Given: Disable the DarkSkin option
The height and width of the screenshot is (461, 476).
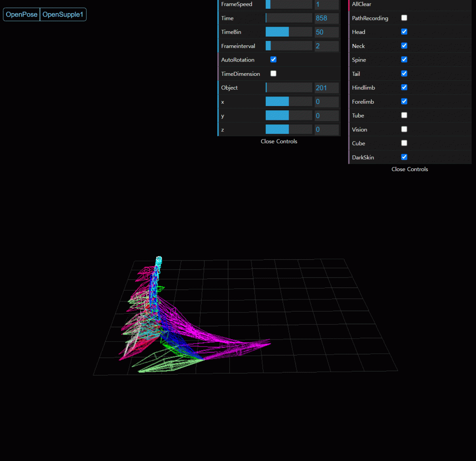Looking at the screenshot, I should (x=404, y=157).
